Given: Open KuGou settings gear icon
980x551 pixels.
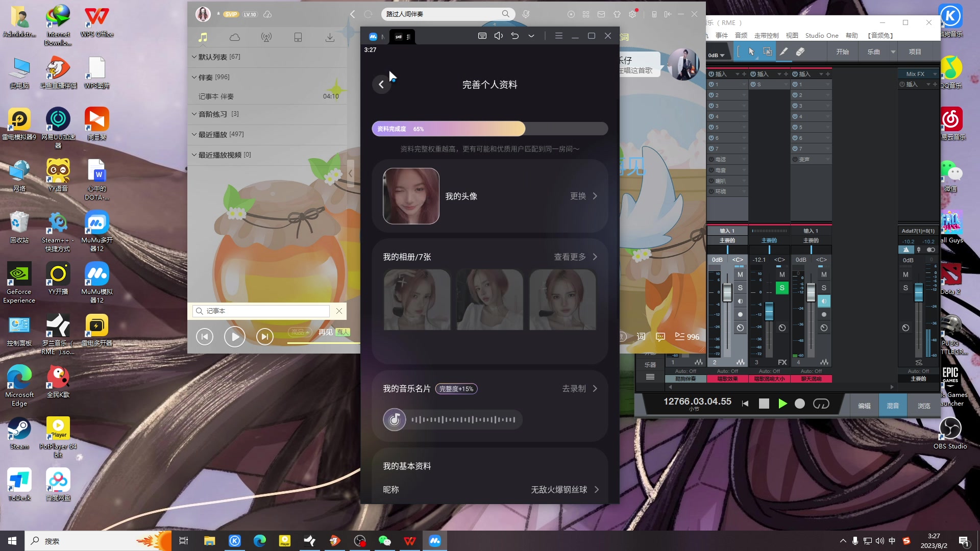Looking at the screenshot, I should (633, 14).
